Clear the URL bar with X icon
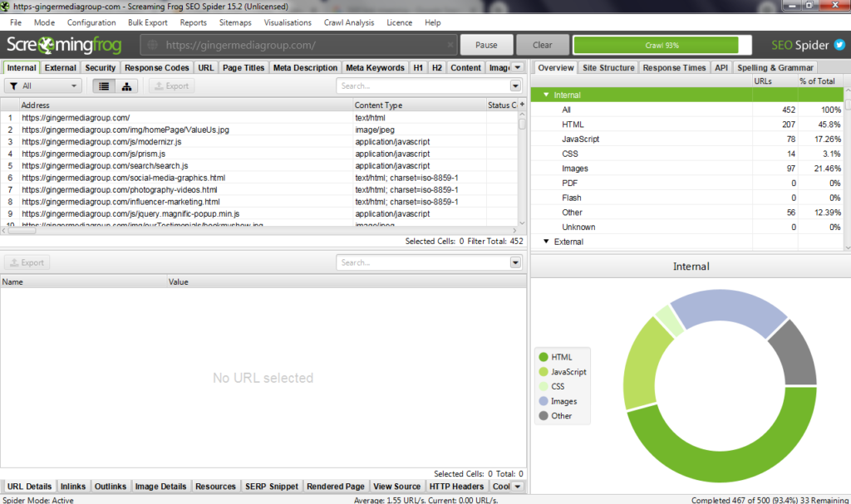Screen dimensions: 851x504 (450, 45)
